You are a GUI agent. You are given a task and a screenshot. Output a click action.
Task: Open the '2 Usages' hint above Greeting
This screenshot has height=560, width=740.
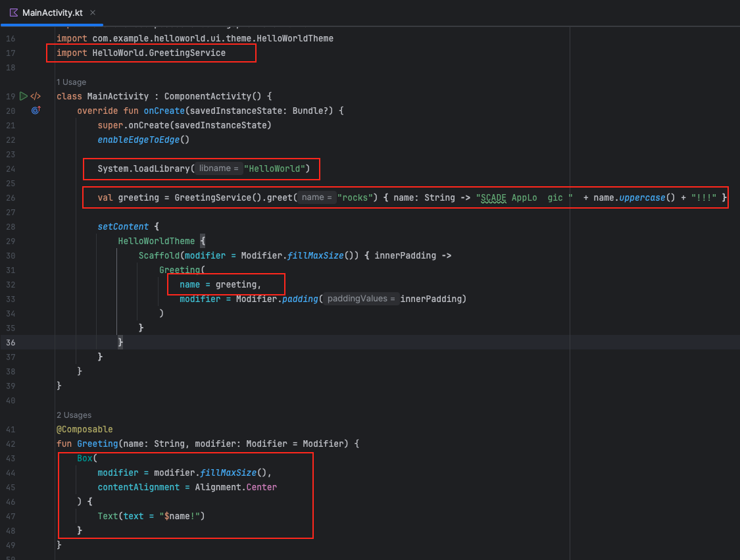click(x=74, y=415)
